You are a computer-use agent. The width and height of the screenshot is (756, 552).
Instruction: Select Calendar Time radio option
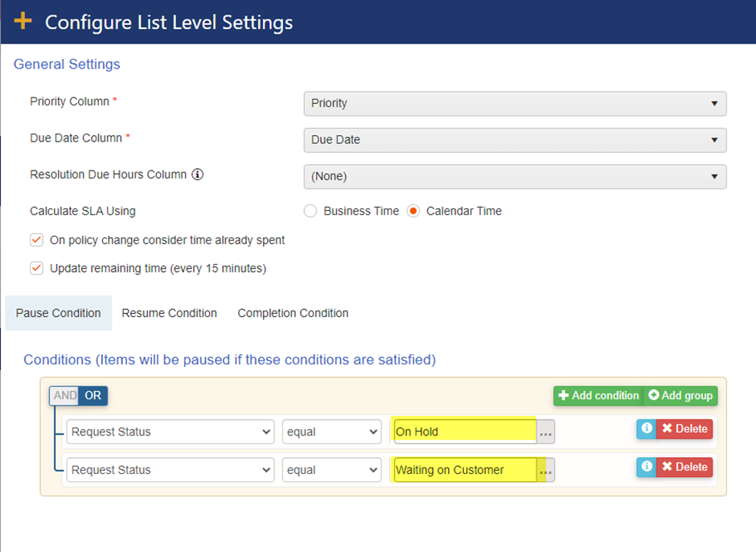(413, 211)
